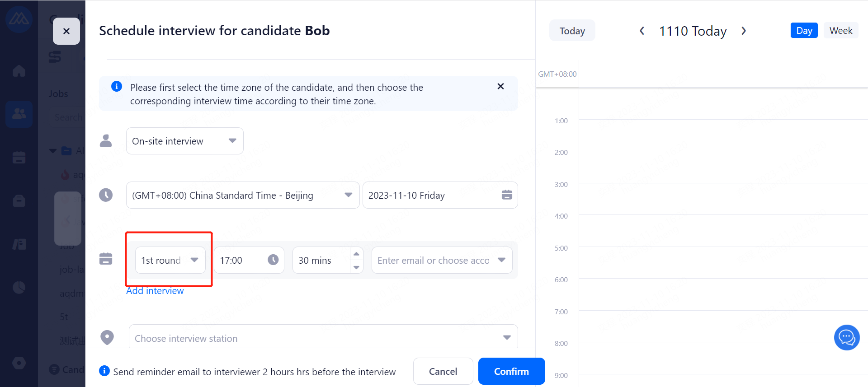Open the home icon in sidebar
Image resolution: width=868 pixels, height=387 pixels.
coord(19,71)
